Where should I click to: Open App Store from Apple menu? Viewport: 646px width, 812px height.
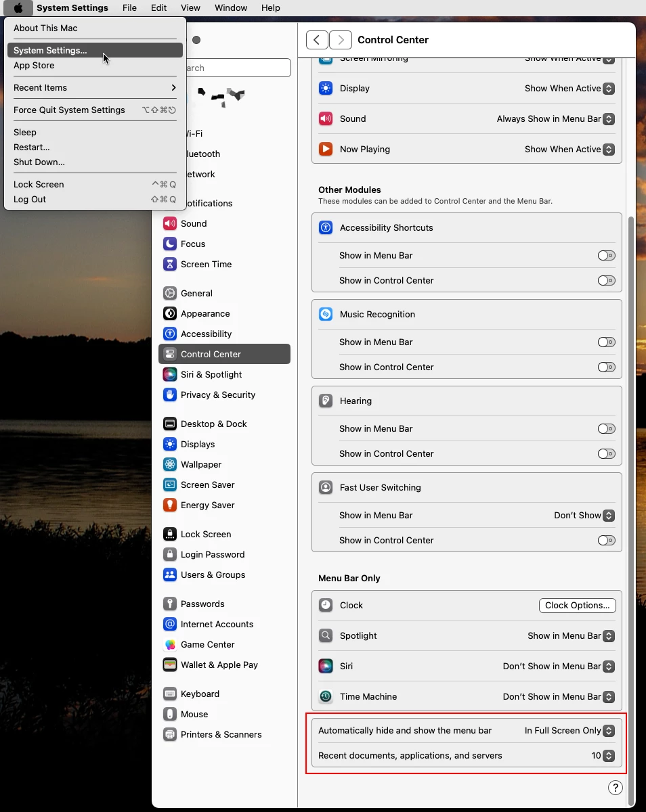point(95,65)
